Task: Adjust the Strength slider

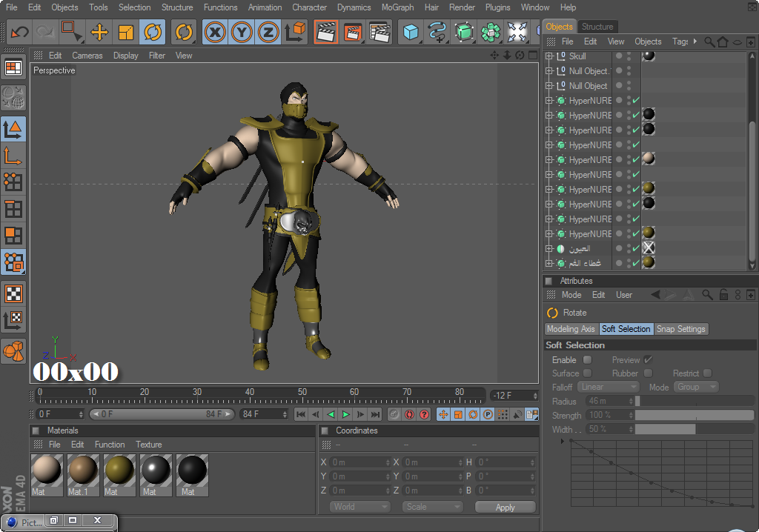Action: 695,415
